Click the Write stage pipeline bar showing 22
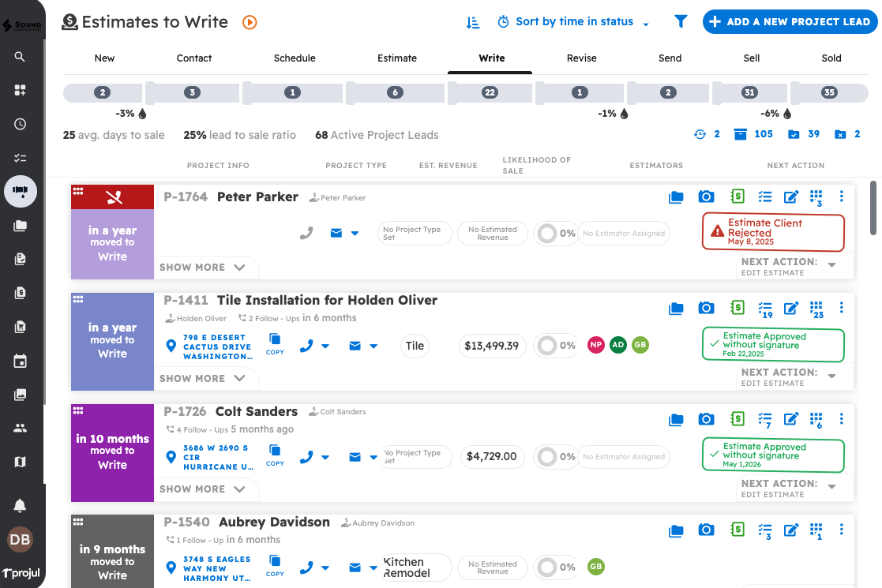Screen dimensions: 882x588 click(x=490, y=92)
